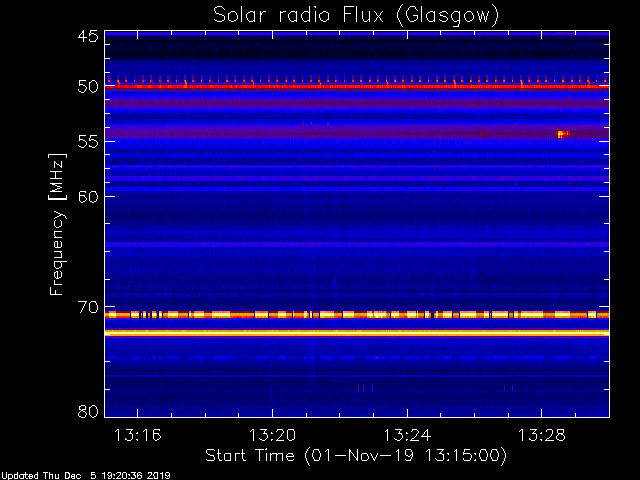Click the 'Solar radio Flux (Glasgow)' title

pos(356,16)
